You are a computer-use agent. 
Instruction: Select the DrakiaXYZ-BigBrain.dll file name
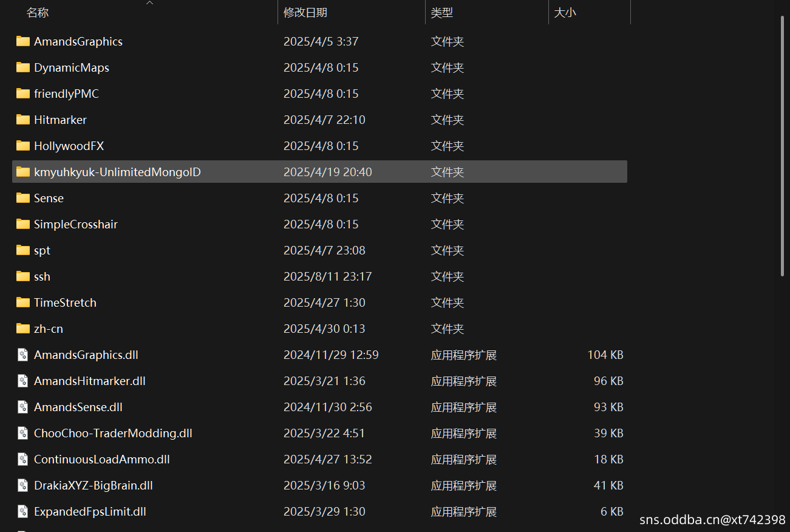coord(94,485)
